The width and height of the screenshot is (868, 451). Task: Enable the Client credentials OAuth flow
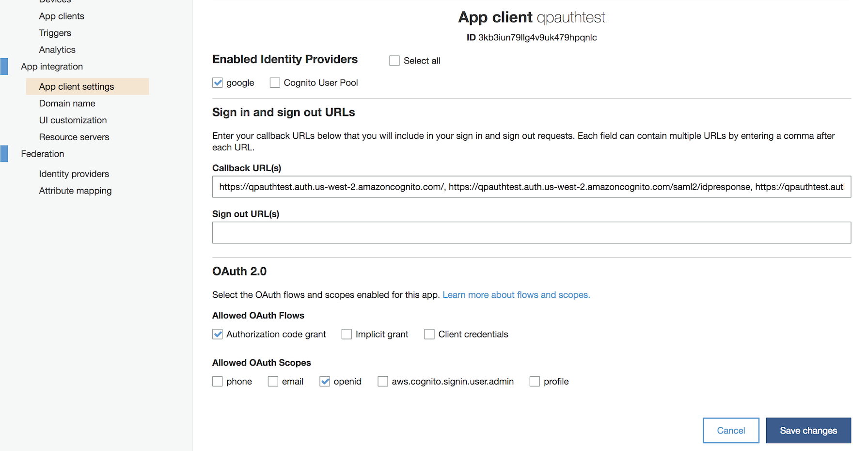click(x=429, y=334)
